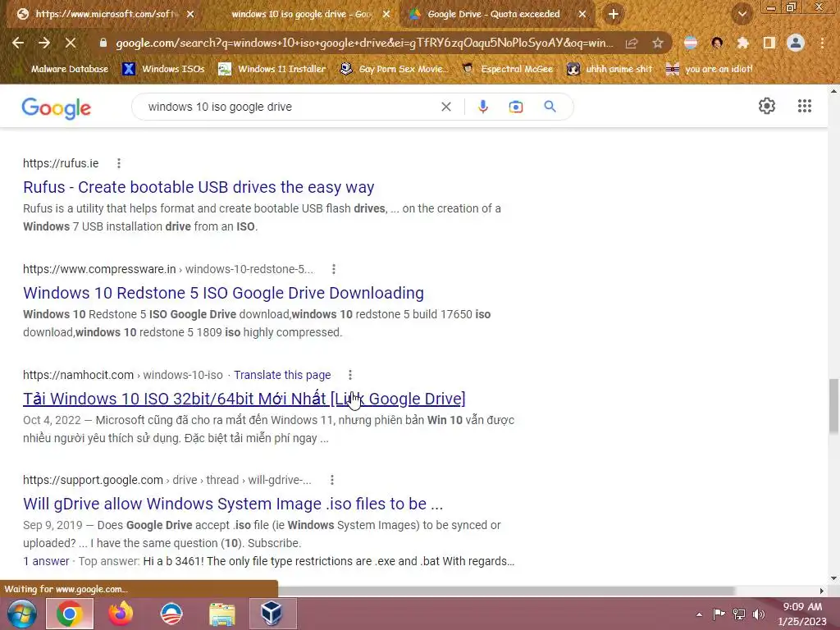
Task: Open the tab search dropdown
Action: 742,14
